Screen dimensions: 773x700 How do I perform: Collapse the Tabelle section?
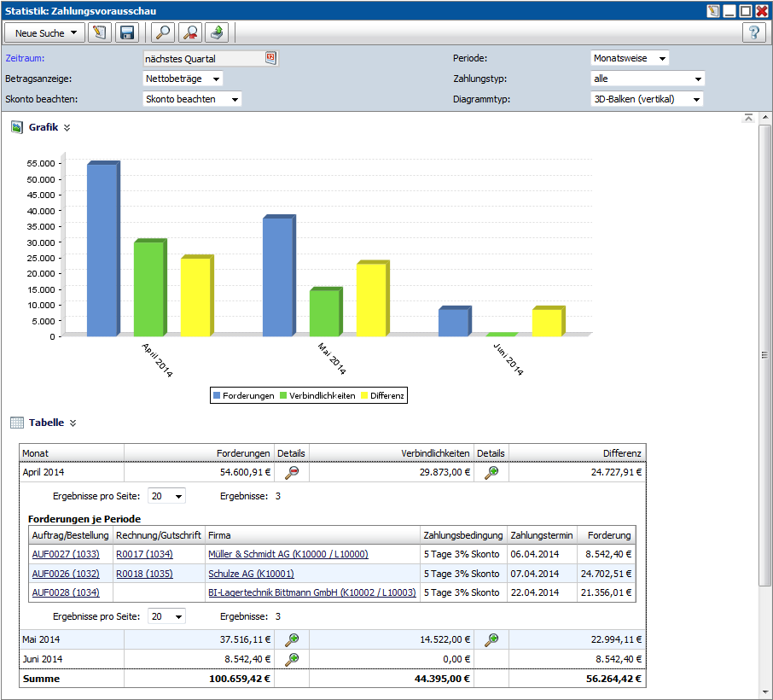coord(73,423)
